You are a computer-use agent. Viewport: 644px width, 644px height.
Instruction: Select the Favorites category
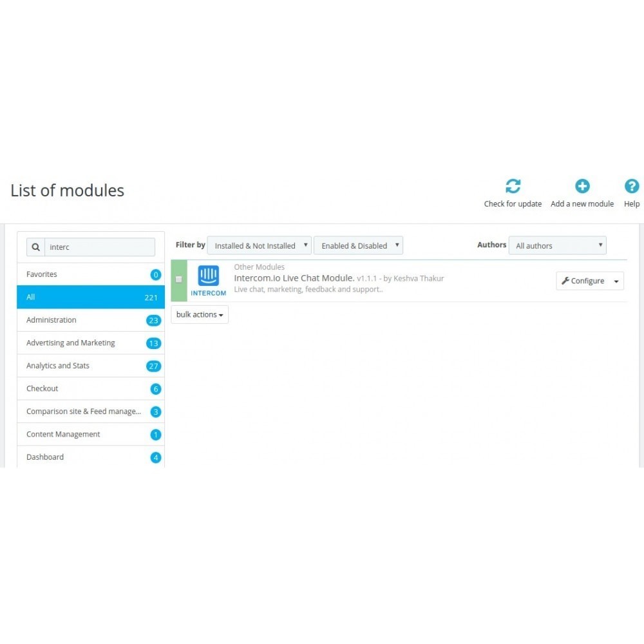pyautogui.click(x=91, y=274)
